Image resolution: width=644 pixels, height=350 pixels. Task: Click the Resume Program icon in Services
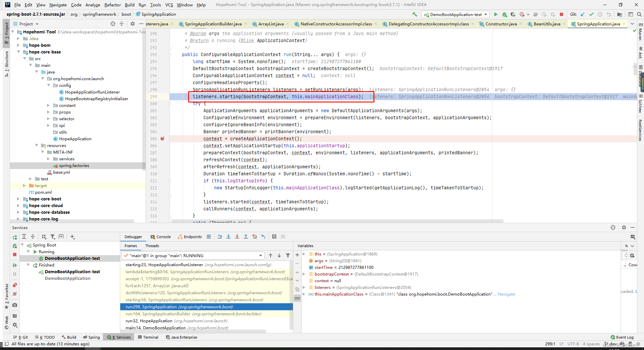click(15, 265)
